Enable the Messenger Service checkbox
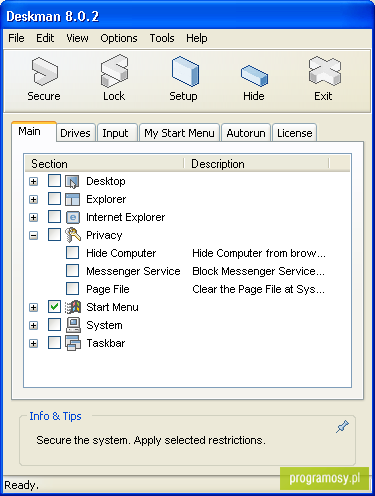The image size is (375, 496). [72, 271]
